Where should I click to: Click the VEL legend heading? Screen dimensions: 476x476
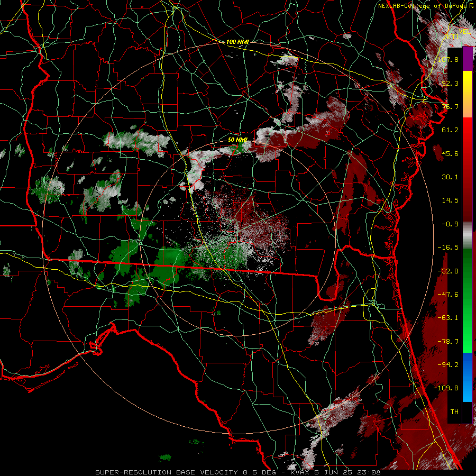[x=464, y=31]
